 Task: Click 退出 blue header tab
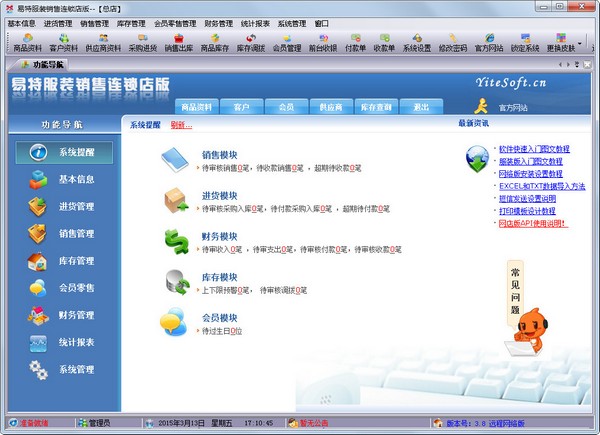point(421,107)
